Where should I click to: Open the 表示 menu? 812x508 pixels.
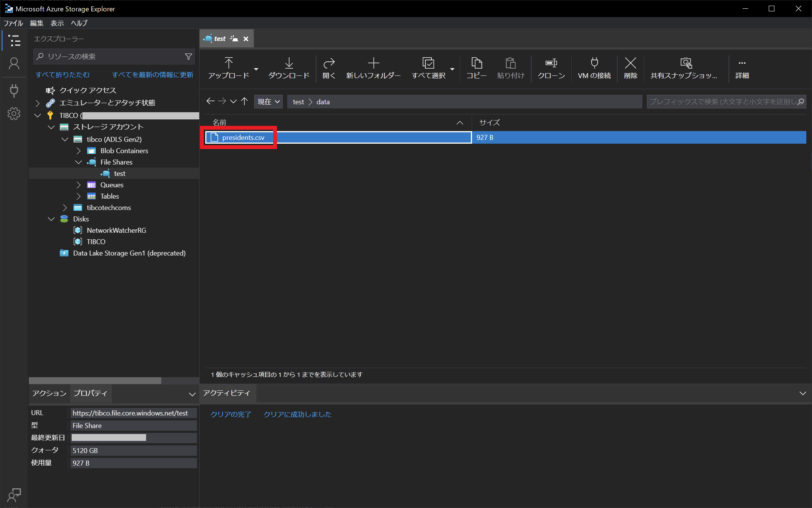(57, 23)
